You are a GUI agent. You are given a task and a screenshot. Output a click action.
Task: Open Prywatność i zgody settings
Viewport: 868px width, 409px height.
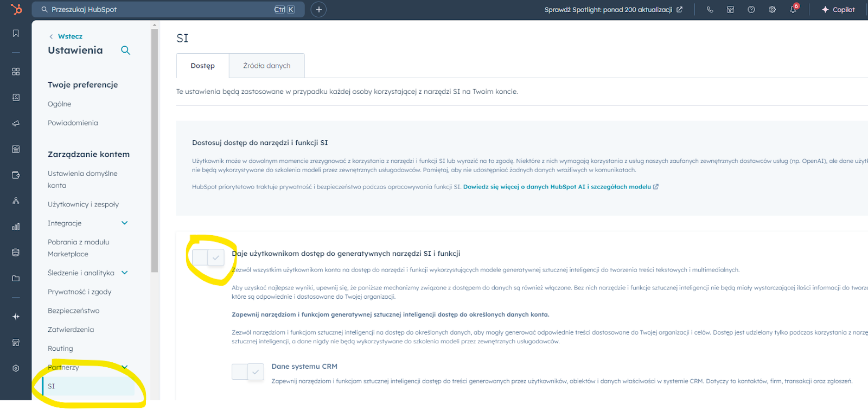point(80,292)
